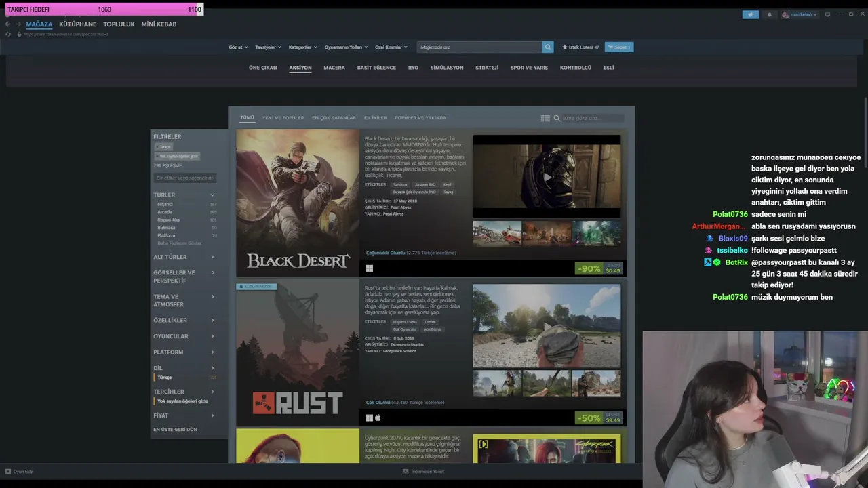Open the Black Desert cover artwork
868x488 pixels.
click(x=298, y=203)
